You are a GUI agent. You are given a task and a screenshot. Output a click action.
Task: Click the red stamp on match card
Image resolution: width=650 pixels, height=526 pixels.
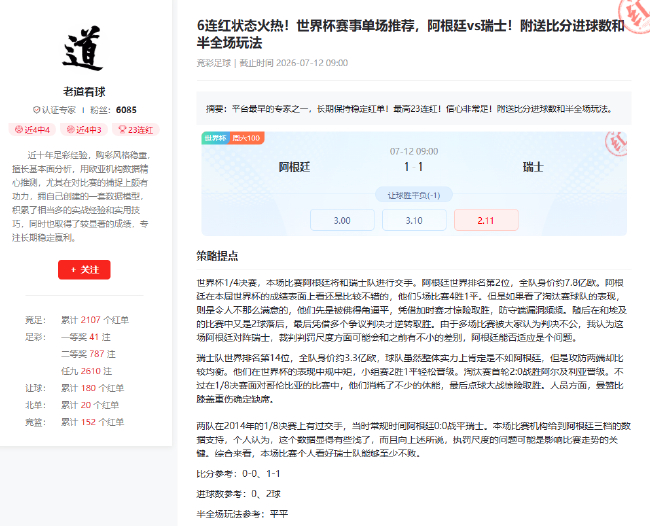(616, 143)
